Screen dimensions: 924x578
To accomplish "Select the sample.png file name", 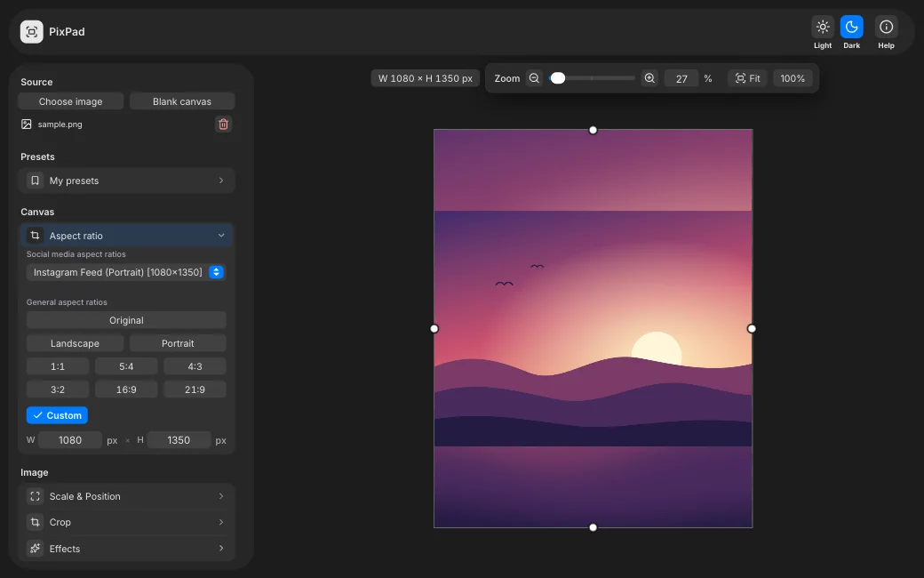I will pyautogui.click(x=60, y=124).
